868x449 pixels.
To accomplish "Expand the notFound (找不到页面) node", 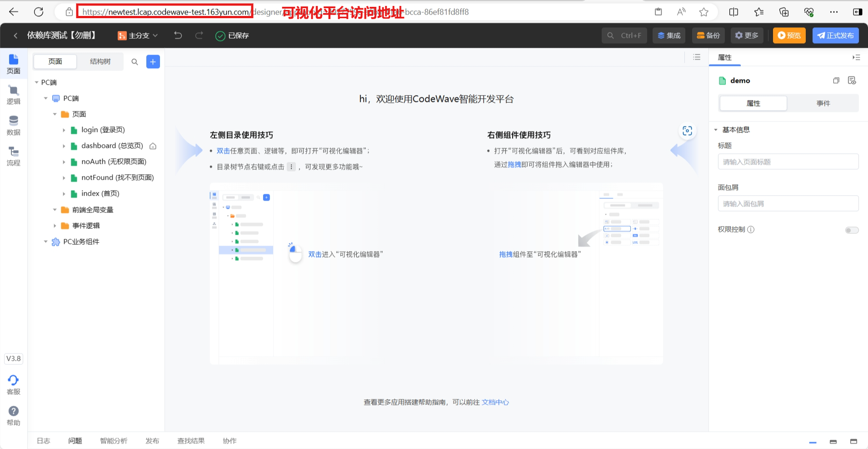I will point(64,178).
